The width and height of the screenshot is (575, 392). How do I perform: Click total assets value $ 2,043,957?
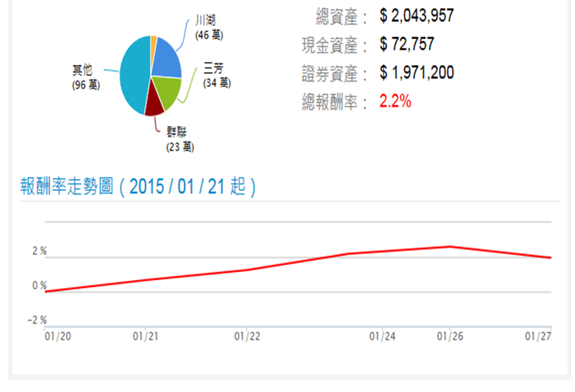417,16
